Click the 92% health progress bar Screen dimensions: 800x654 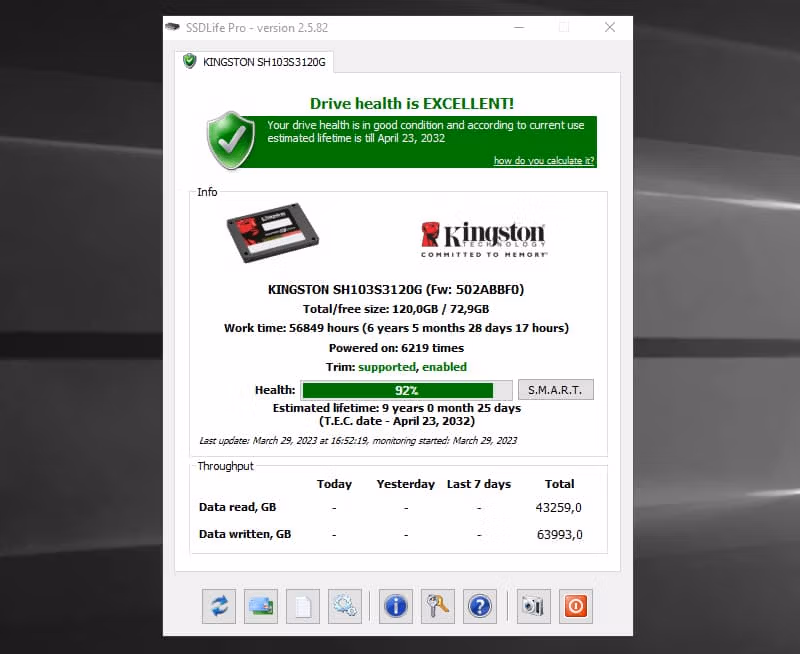pos(406,390)
